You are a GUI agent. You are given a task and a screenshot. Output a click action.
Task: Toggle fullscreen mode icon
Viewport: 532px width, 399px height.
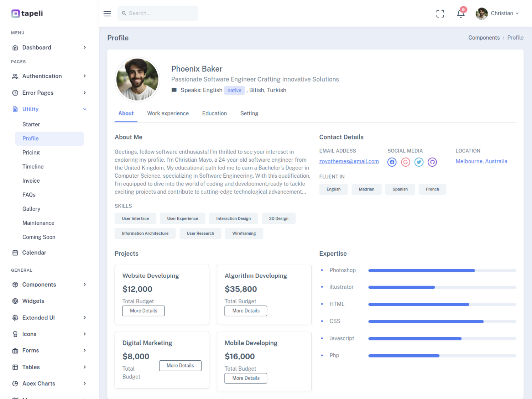(440, 13)
